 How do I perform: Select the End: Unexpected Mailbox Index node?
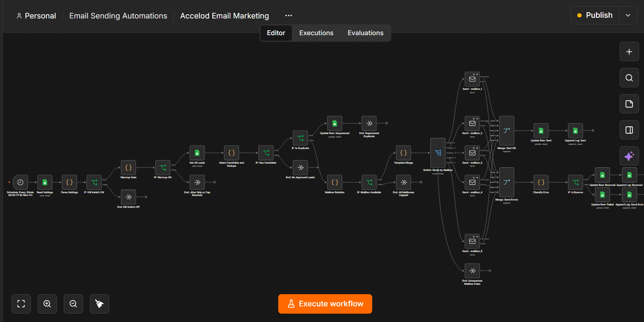point(472,271)
